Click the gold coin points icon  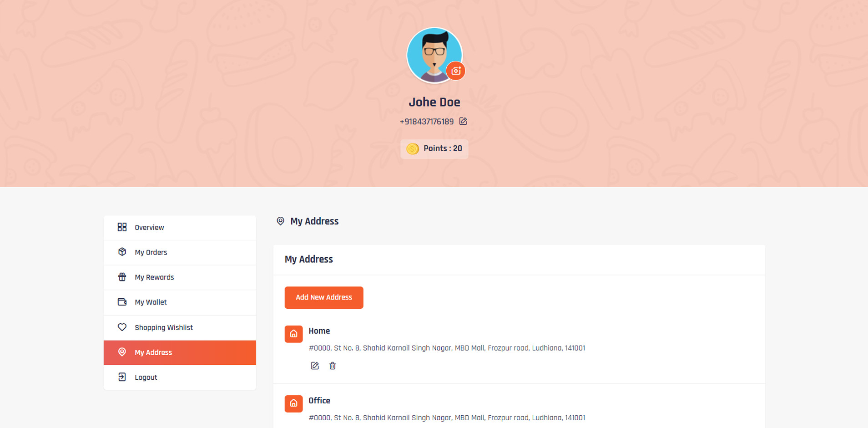click(x=412, y=149)
